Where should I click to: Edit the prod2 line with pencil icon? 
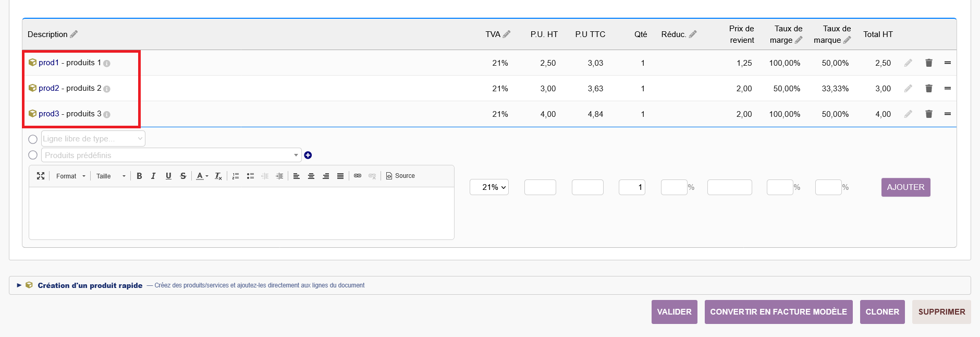click(x=908, y=88)
